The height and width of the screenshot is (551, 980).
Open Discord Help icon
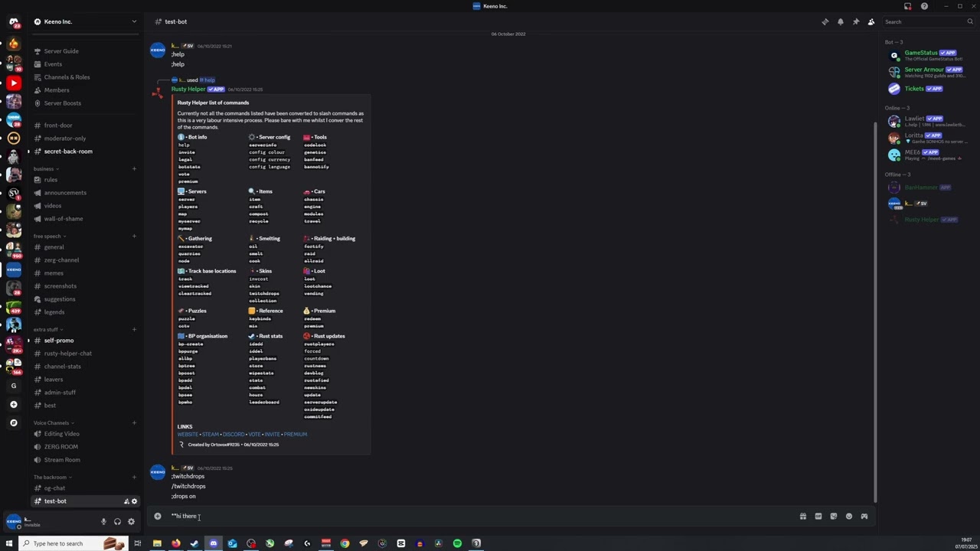click(x=924, y=6)
